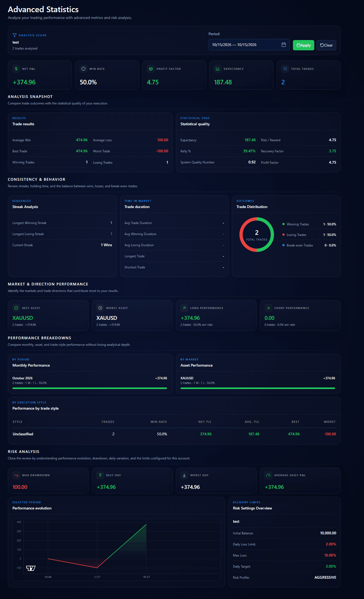Click the Short Performance down-arrow icon
Viewport: 364px width, 599px height.
click(268, 308)
